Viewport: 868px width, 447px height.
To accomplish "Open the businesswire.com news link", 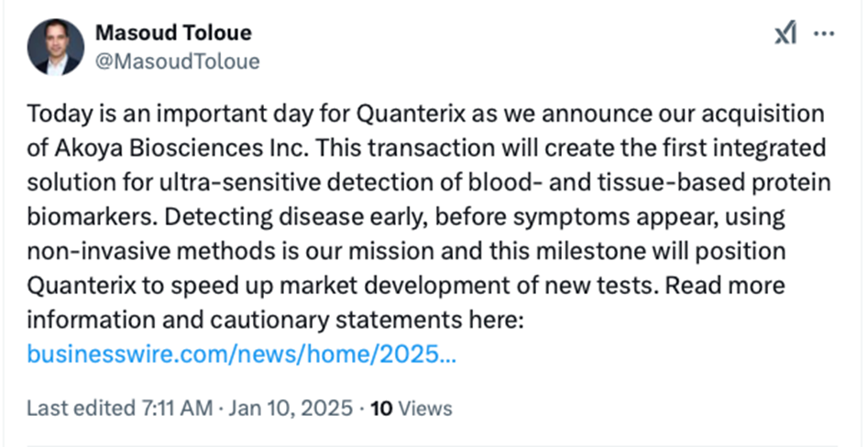I will (x=241, y=354).
